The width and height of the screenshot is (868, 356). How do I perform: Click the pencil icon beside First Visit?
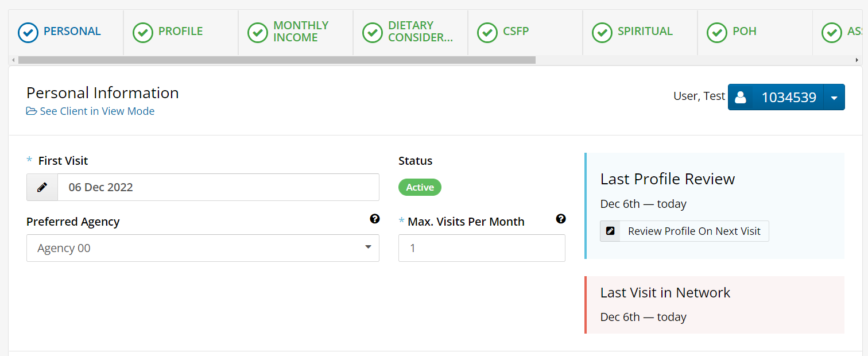(x=42, y=187)
